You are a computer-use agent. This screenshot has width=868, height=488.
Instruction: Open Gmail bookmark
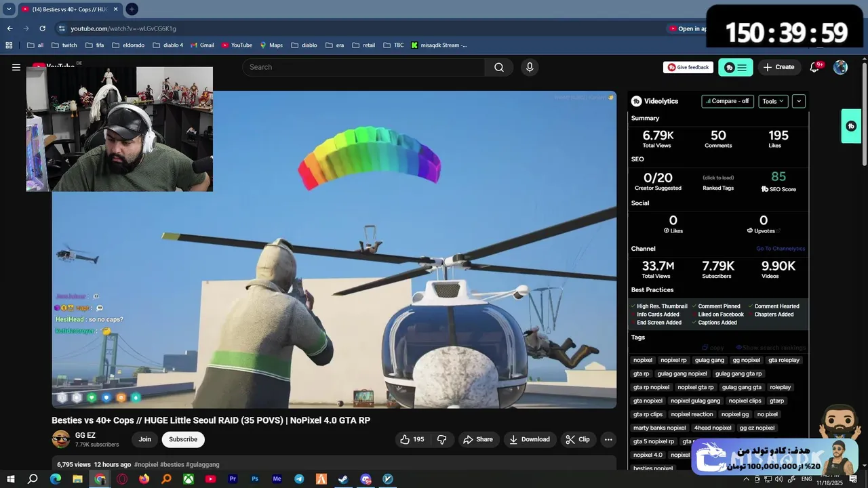(202, 45)
